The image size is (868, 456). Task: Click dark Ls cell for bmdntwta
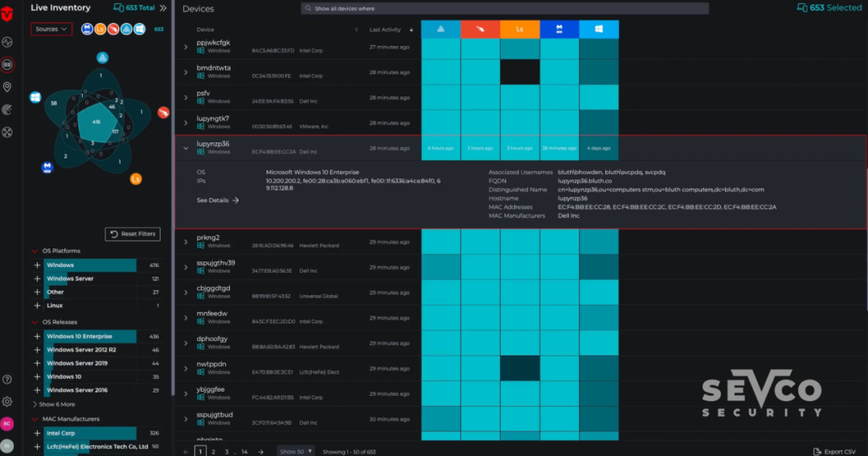[x=520, y=72]
